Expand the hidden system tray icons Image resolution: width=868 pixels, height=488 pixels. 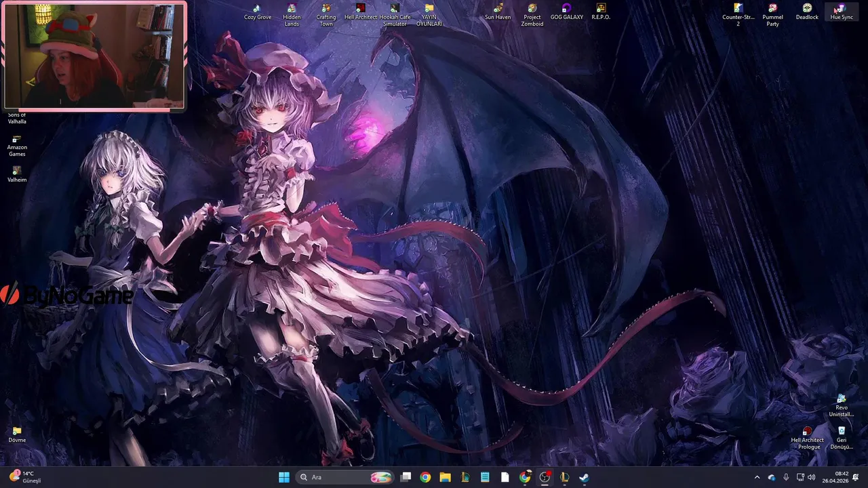click(x=757, y=477)
